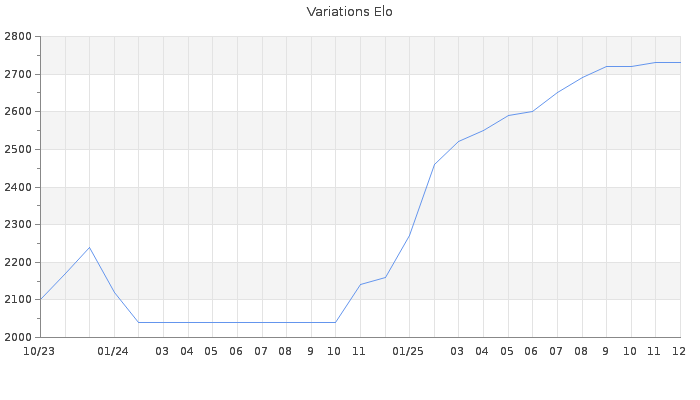
Task: Click the final 12 x-axis label
Action: (x=678, y=351)
